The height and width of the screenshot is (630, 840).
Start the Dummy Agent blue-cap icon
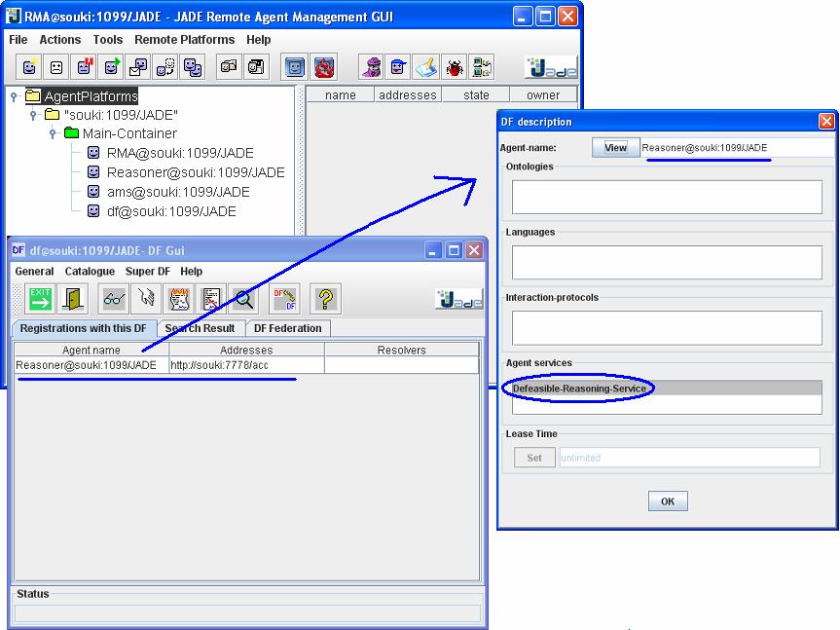pyautogui.click(x=398, y=67)
